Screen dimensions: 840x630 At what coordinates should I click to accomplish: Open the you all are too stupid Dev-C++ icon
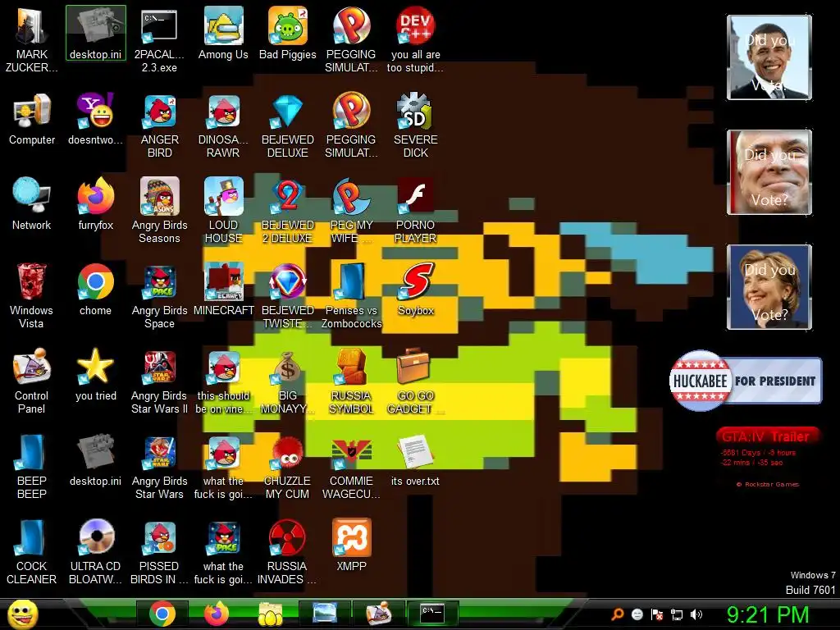(416, 39)
